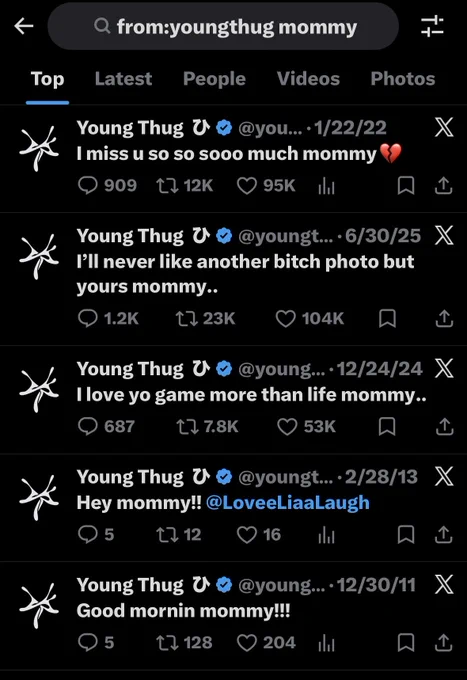Share the 6/30/25 tweet
The height and width of the screenshot is (680, 467).
pyautogui.click(x=444, y=319)
